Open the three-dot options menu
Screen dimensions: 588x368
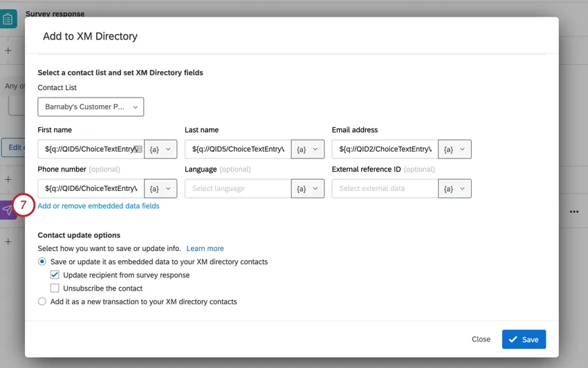click(573, 212)
